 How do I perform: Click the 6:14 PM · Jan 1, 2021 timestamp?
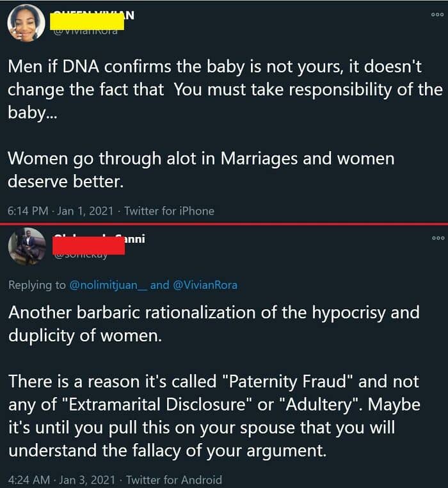point(60,211)
